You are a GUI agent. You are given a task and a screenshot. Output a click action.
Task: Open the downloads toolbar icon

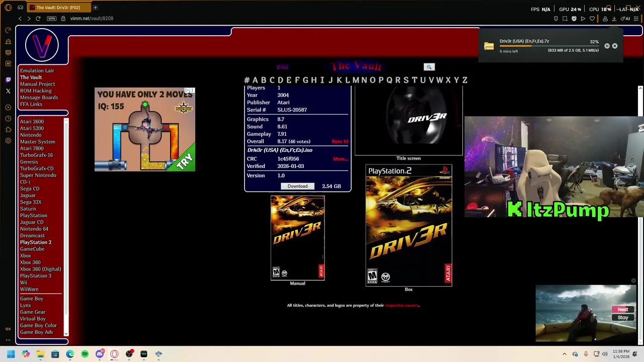(614, 19)
